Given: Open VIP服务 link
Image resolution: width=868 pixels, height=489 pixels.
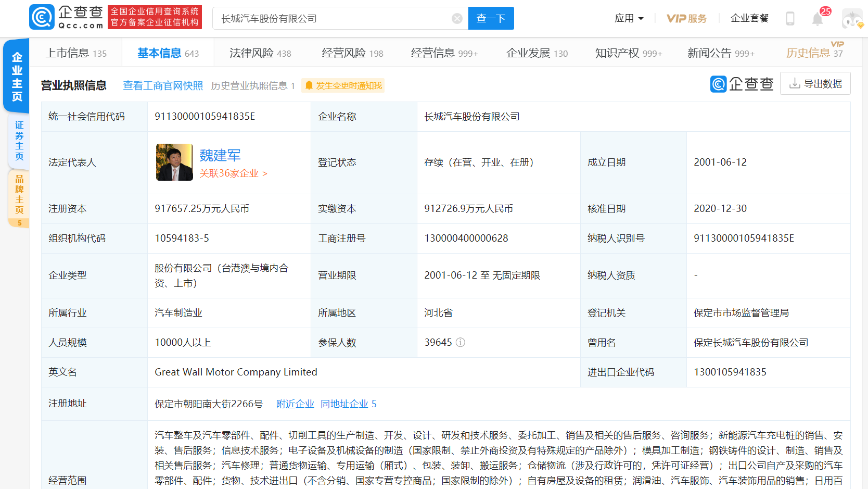Looking at the screenshot, I should (686, 19).
